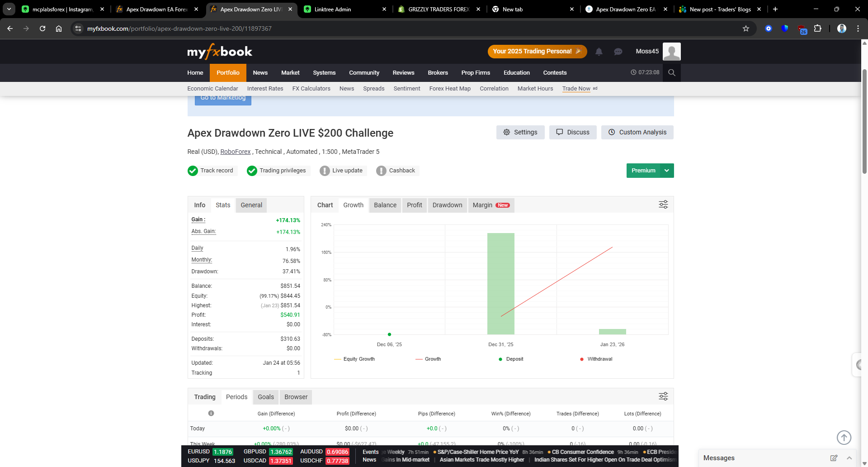
Task: Toggle the Deposit legend series
Action: point(511,359)
